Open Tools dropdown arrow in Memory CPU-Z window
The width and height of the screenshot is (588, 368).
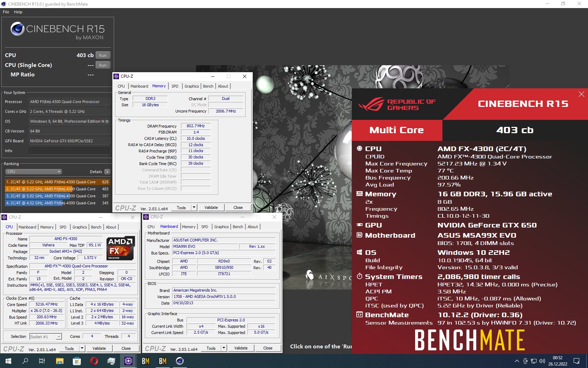point(194,208)
